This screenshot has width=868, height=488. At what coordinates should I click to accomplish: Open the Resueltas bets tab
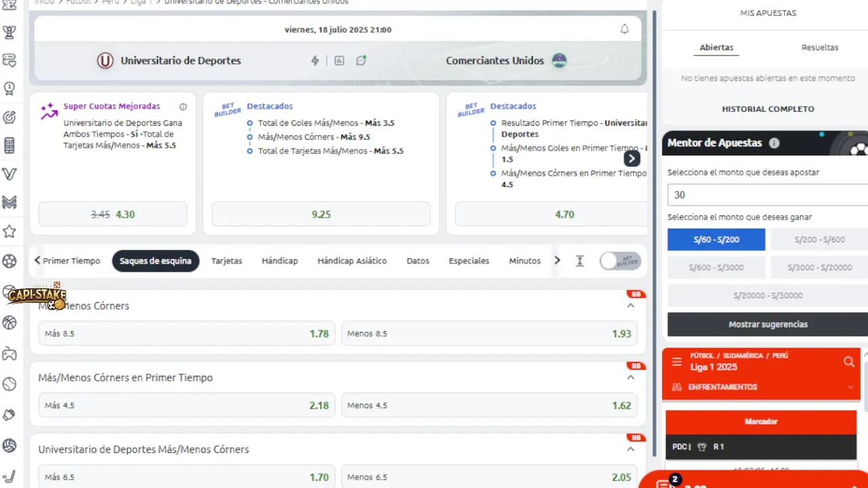[820, 47]
